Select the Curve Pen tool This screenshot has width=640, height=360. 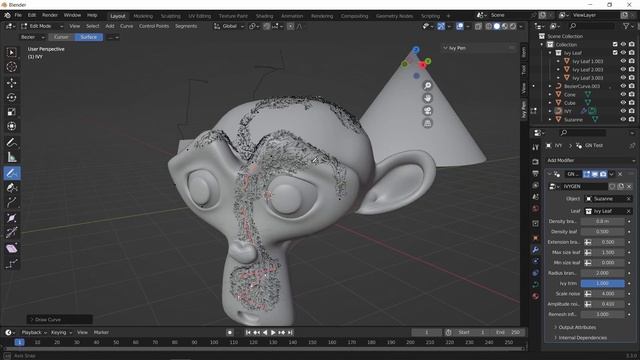point(11,188)
